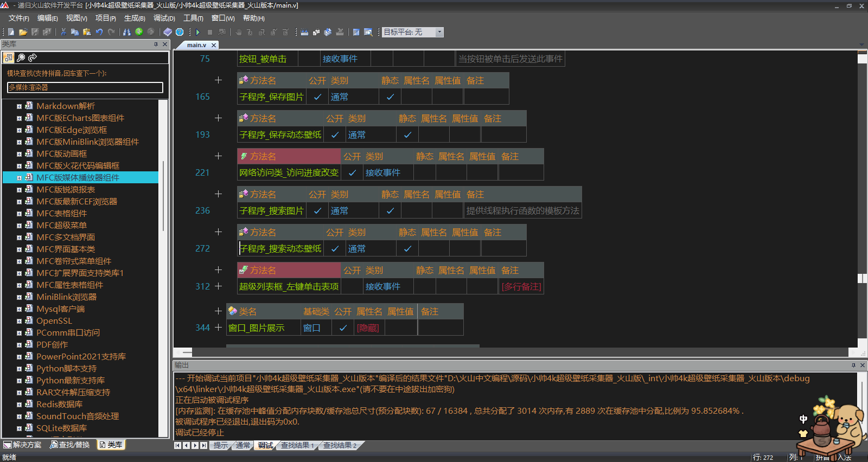Open help via blue question-mark icon
Screen dimensions: 868x462
180,32
